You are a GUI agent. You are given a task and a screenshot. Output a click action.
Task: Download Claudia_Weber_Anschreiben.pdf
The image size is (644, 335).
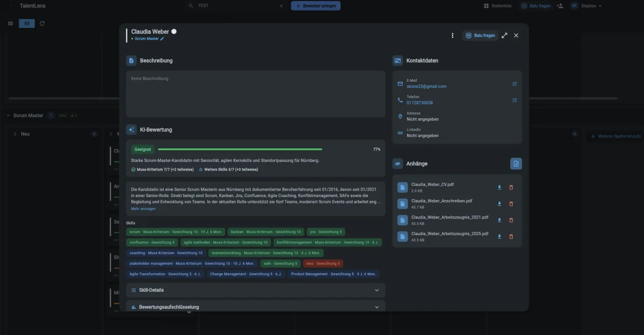point(499,204)
